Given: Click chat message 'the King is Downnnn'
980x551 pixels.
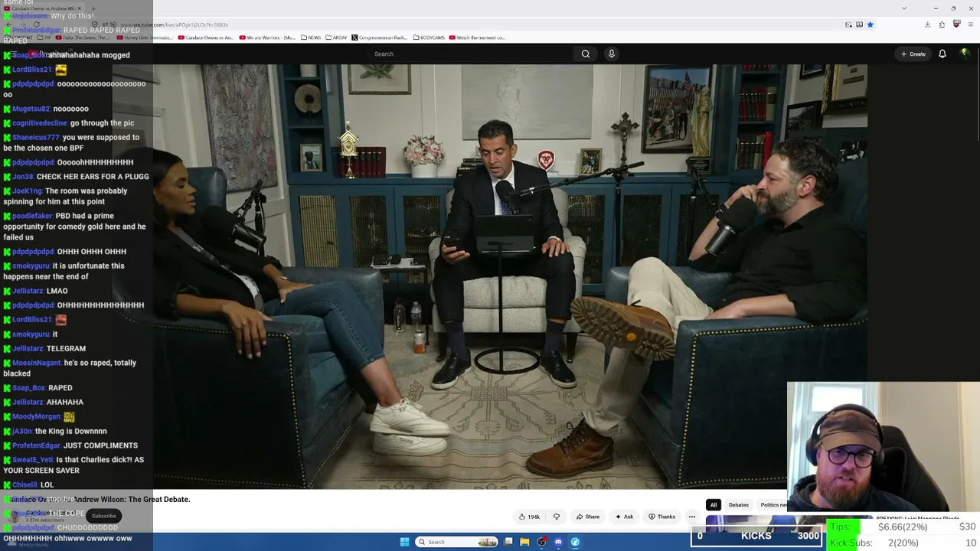Looking at the screenshot, I should coord(71,431).
